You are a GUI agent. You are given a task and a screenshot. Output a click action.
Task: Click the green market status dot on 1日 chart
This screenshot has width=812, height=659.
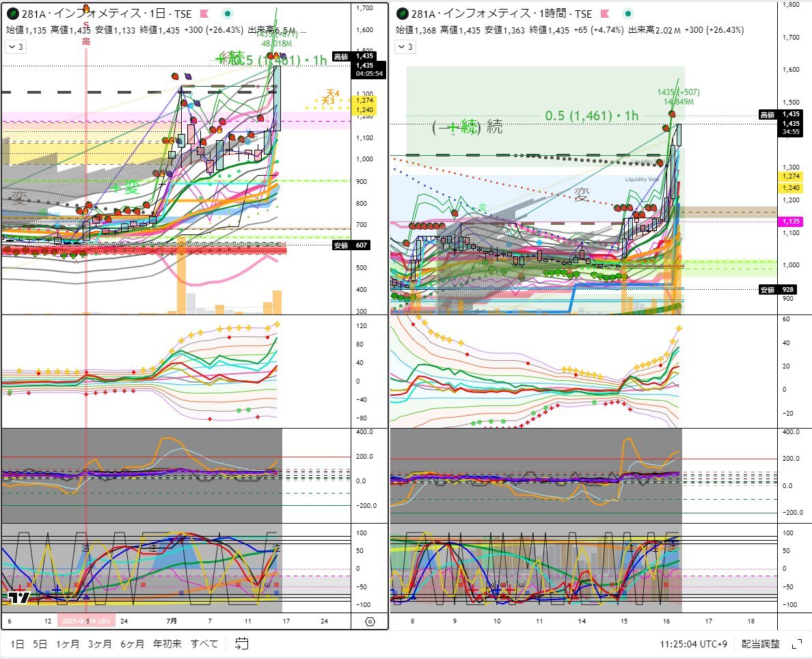(228, 14)
